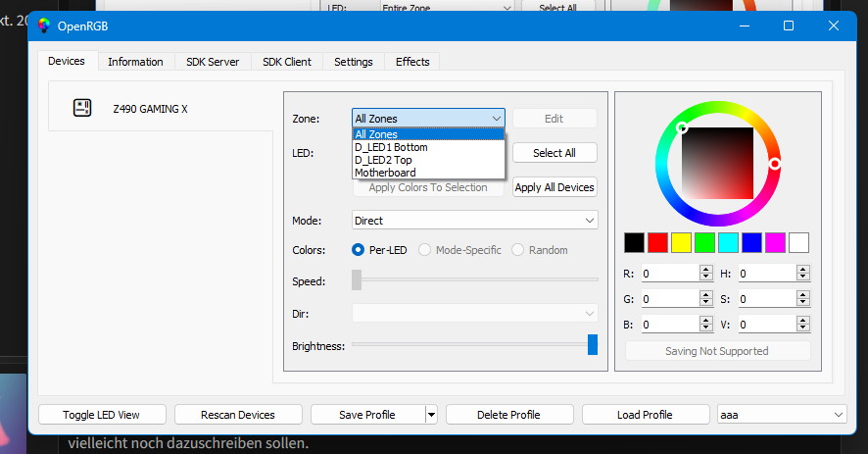The image size is (868, 454).
Task: Select the yellow color swatch
Action: (682, 243)
